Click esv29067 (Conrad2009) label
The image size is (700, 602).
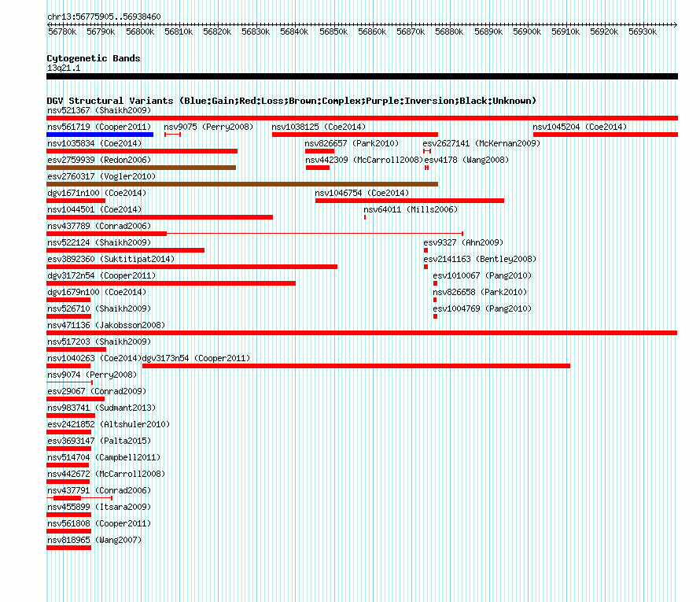pos(97,391)
